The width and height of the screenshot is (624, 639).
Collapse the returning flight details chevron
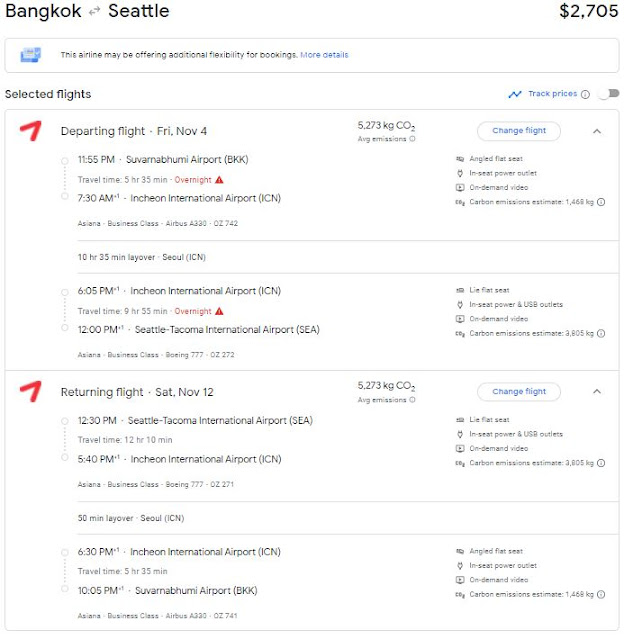click(597, 392)
